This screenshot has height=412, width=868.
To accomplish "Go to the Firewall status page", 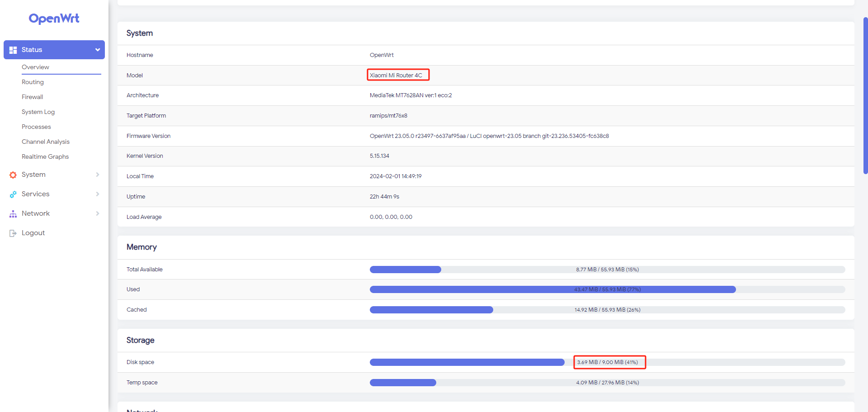I will point(33,97).
